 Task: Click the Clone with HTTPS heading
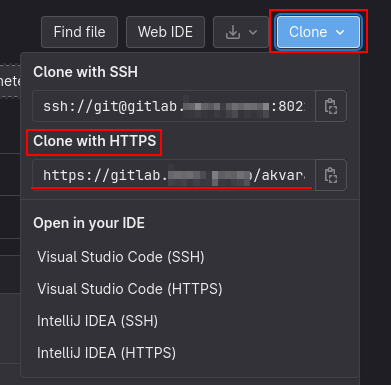[95, 141]
